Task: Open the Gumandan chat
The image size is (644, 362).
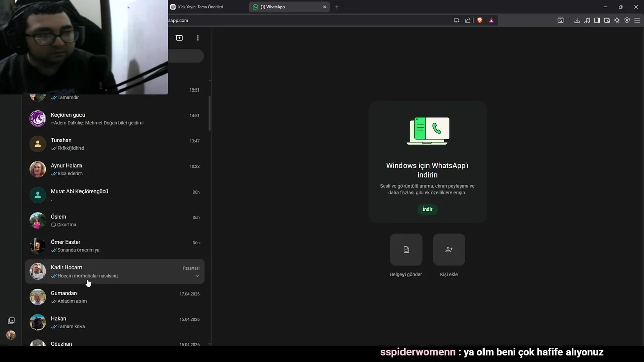Action: 115,297
